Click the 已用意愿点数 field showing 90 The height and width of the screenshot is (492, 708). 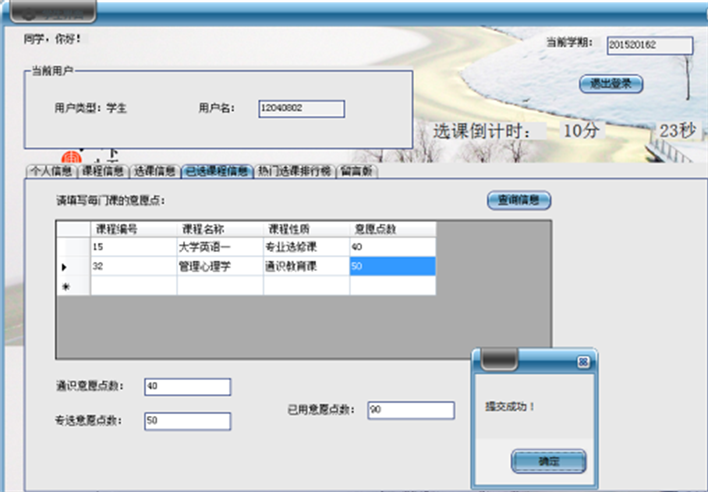(x=409, y=409)
